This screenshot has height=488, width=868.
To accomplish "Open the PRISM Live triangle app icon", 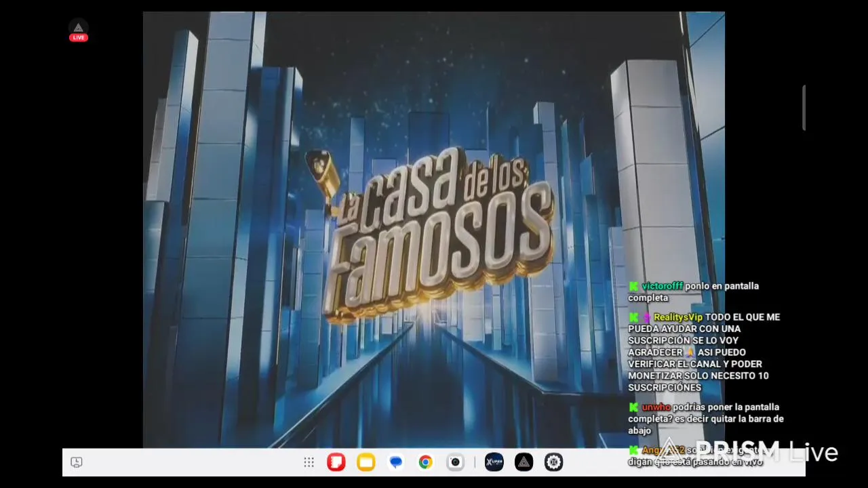I will click(x=524, y=462).
